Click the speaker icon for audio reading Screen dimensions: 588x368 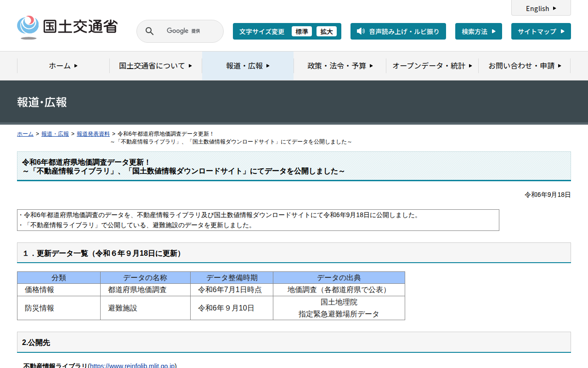pyautogui.click(x=361, y=31)
